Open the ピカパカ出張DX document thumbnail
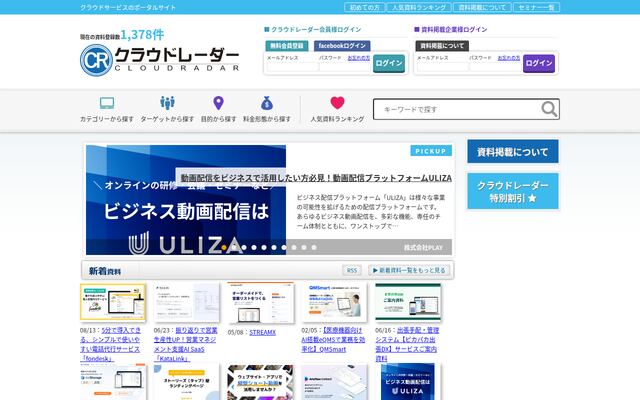The height and width of the screenshot is (400, 640). pyautogui.click(x=408, y=302)
